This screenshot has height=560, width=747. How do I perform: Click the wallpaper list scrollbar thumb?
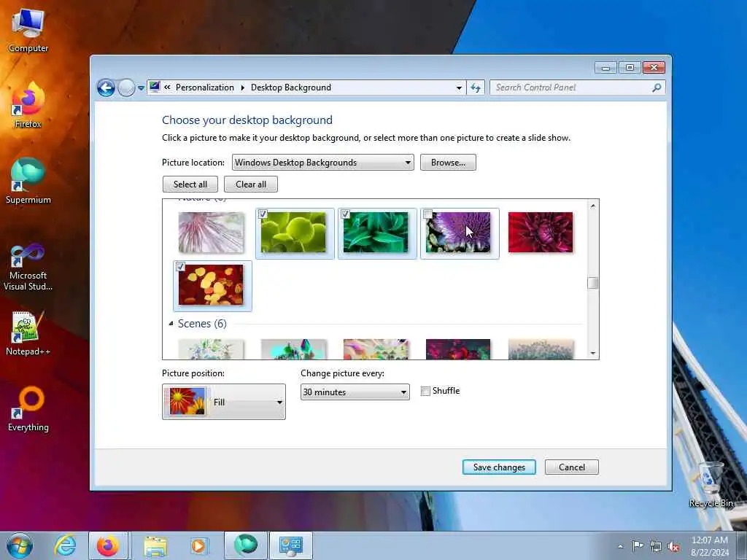click(592, 283)
